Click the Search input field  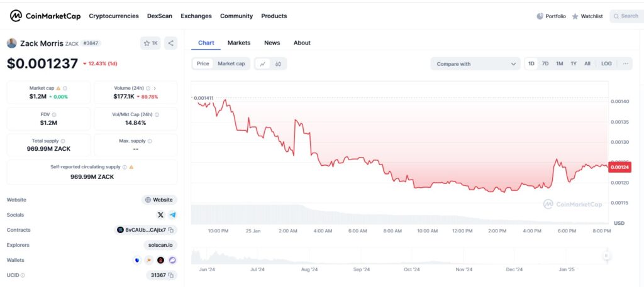point(626,16)
